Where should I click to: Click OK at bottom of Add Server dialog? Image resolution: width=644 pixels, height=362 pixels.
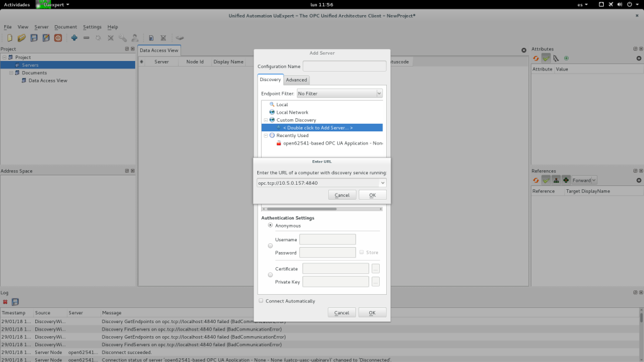tap(372, 313)
